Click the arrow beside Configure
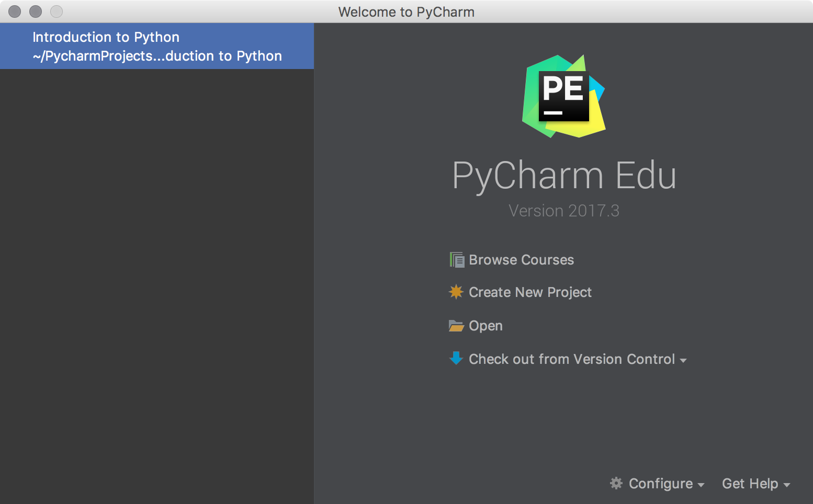 [x=701, y=485]
